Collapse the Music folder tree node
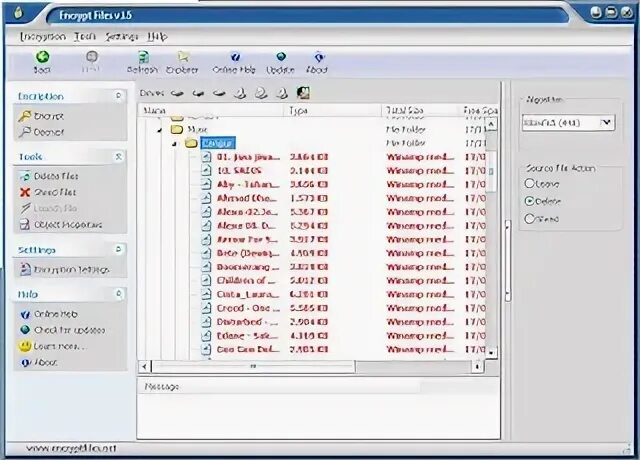640x460 pixels. pos(160,130)
